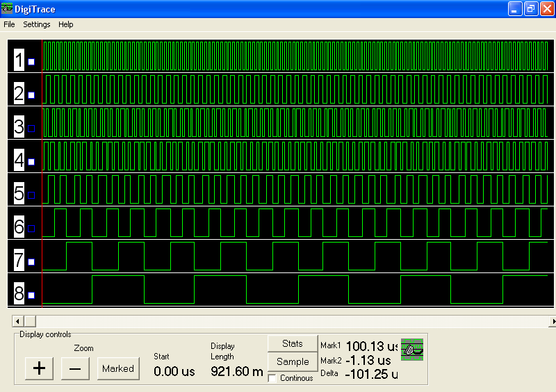Image resolution: width=556 pixels, height=392 pixels.
Task: Toggle the channel 7 marker checkbox
Action: [x=31, y=262]
